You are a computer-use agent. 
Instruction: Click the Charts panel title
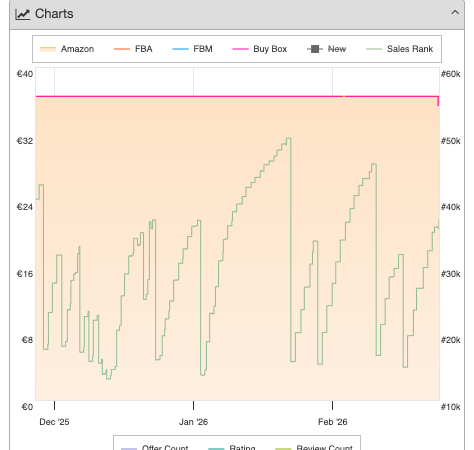[x=54, y=14]
